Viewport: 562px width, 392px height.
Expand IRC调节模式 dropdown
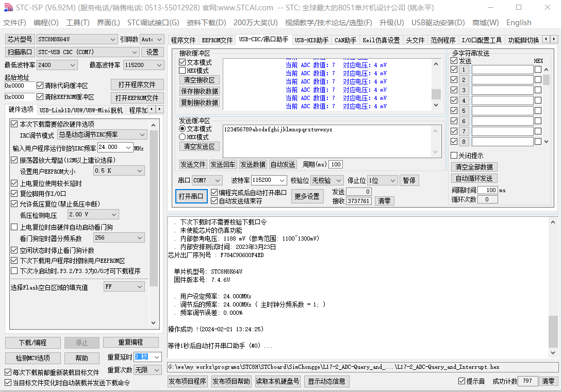tap(102, 134)
